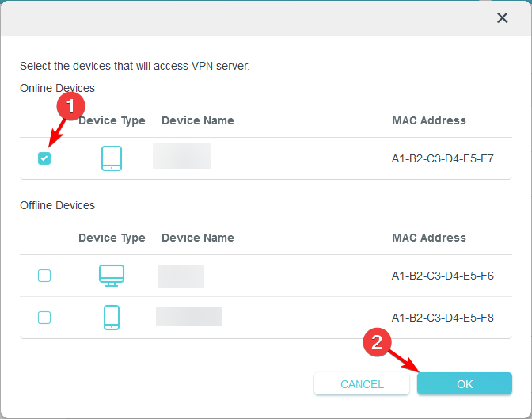Click the tablet device type icon
532x419 pixels.
click(x=112, y=158)
